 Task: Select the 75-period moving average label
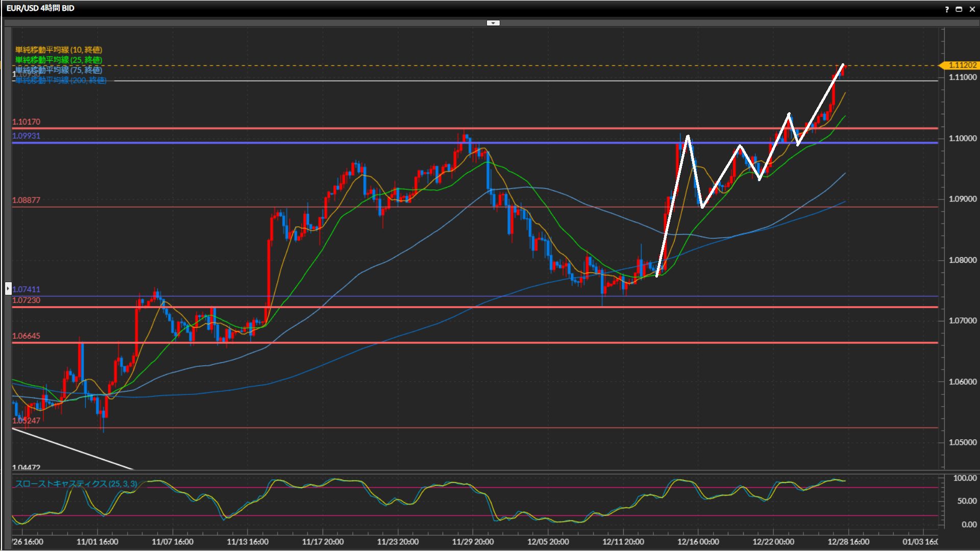tap(59, 70)
